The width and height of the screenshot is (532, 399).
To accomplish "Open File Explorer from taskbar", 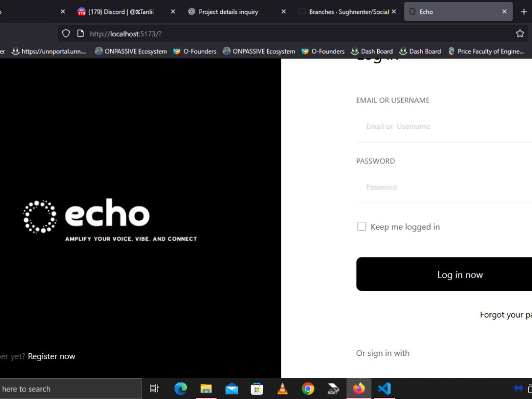I will click(x=206, y=388).
